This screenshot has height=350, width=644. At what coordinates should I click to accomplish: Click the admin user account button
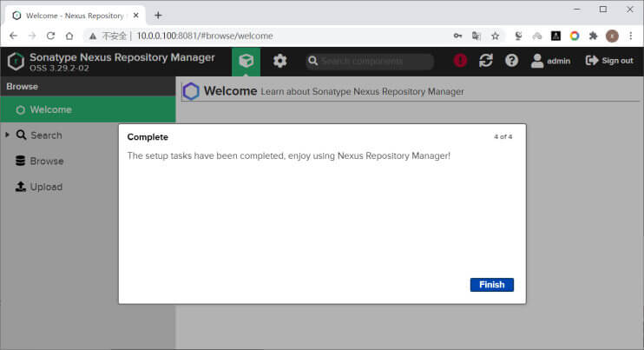pyautogui.click(x=550, y=61)
